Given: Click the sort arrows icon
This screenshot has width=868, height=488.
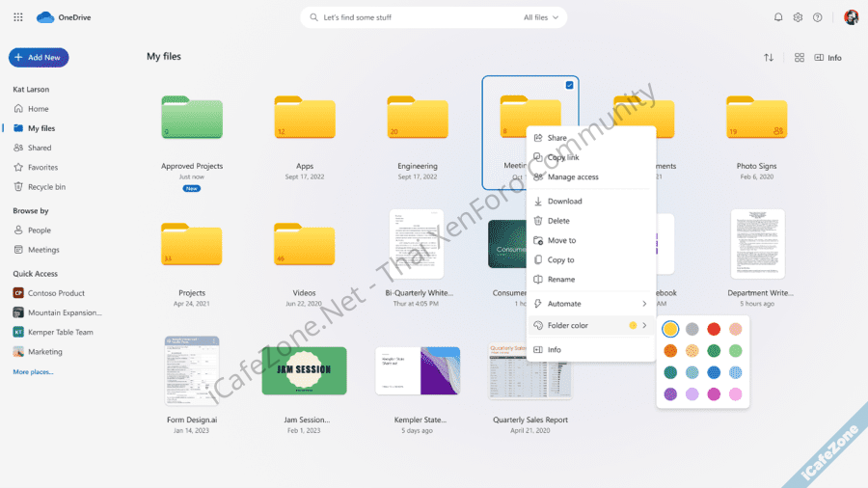Looking at the screenshot, I should pos(769,58).
